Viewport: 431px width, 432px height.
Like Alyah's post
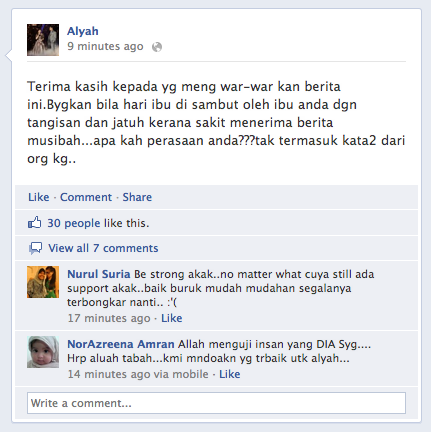(39, 197)
